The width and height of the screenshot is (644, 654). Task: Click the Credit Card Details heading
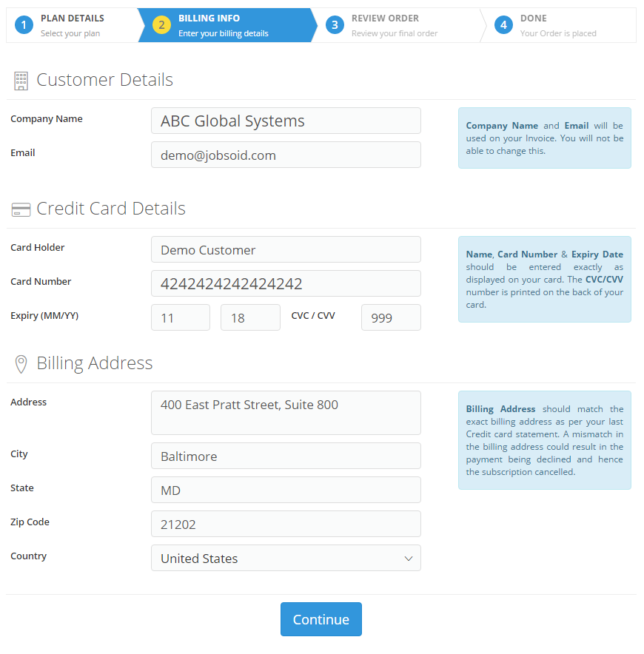(x=111, y=209)
